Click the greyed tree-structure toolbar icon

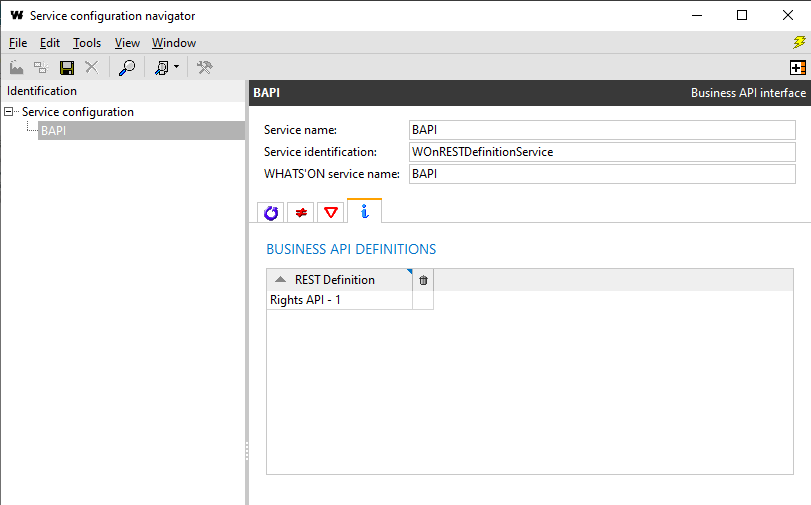[x=41, y=67]
